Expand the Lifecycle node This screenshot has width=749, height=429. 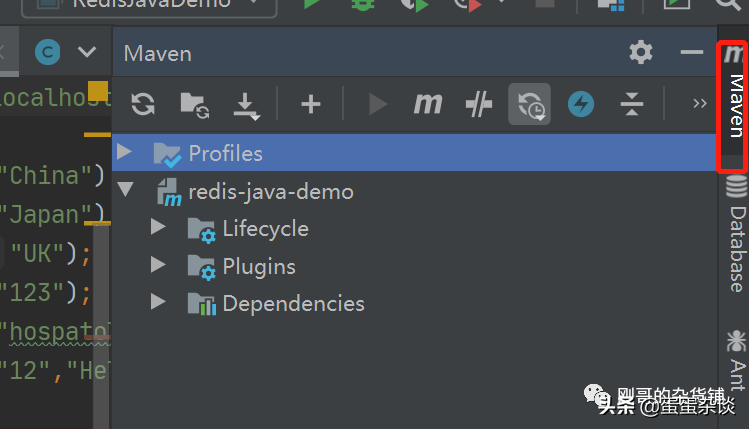click(x=158, y=226)
